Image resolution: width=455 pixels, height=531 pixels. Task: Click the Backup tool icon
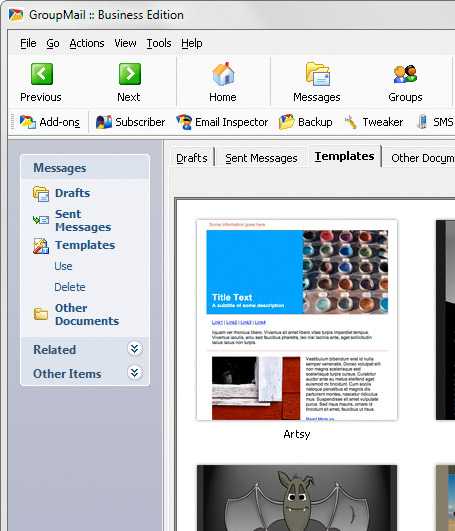pos(286,122)
